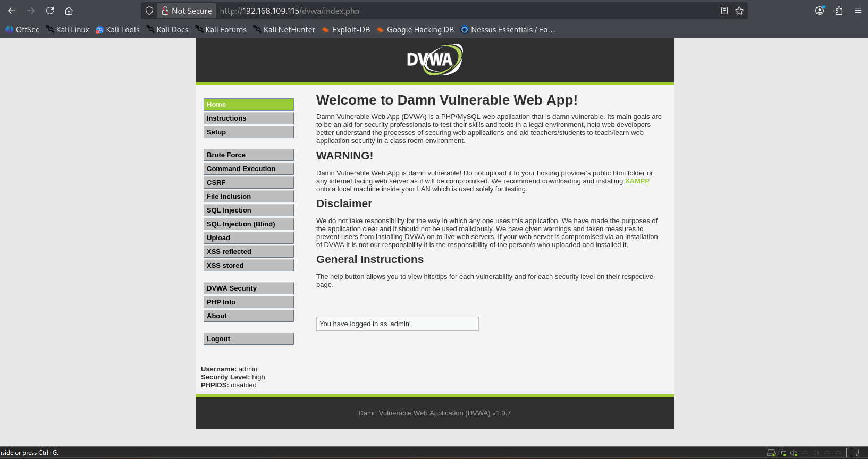
Task: Click the "You have logged in as 'admin'" message
Action: coord(398,324)
